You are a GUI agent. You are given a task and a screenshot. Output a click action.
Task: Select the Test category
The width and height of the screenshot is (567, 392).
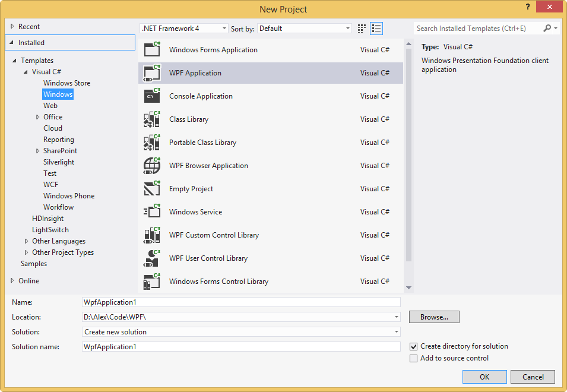(x=50, y=173)
